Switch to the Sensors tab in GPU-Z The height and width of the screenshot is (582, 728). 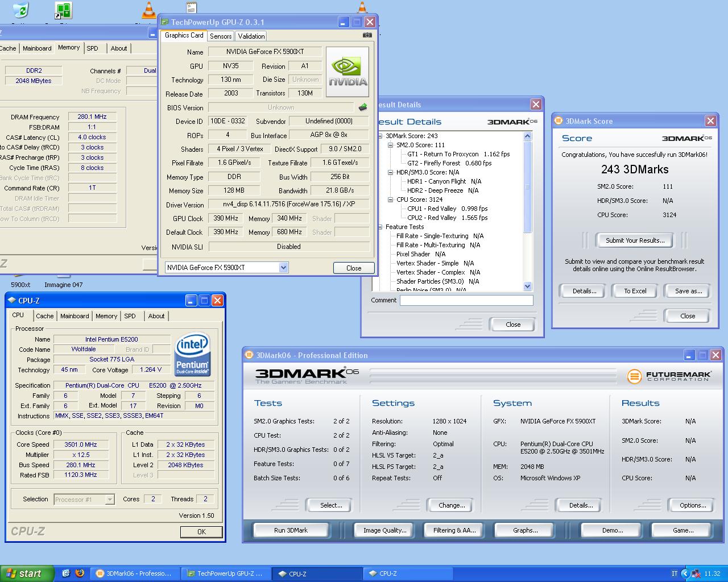tap(221, 36)
